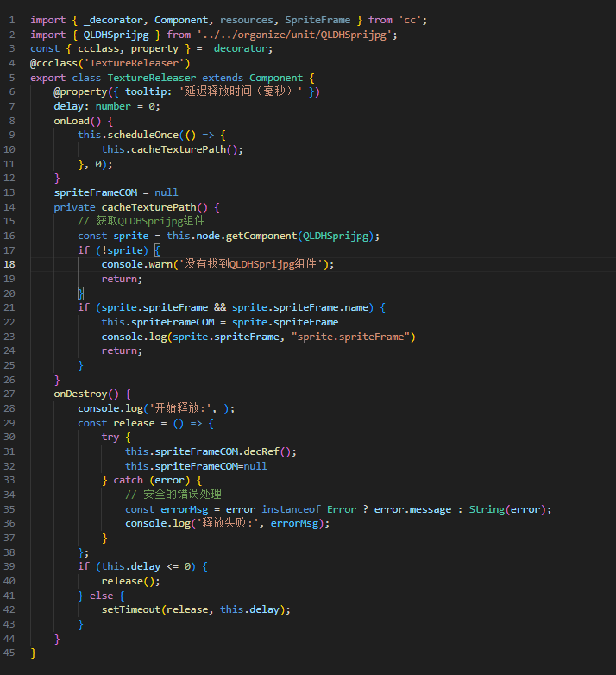Click the 'setTimeout' function call
Screen dimensions: 616x675
click(x=131, y=609)
